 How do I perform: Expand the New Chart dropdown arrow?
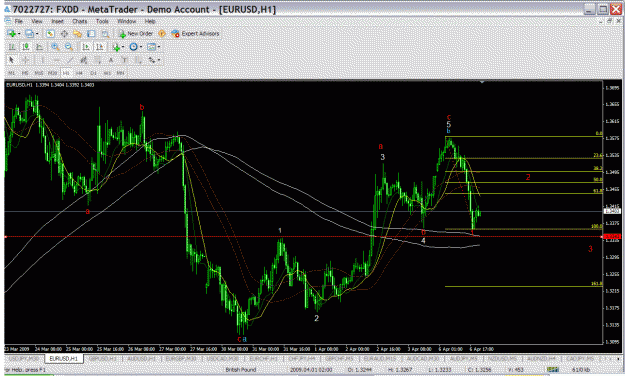click(19, 33)
